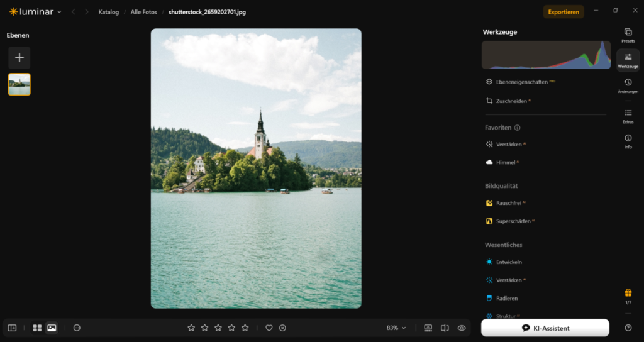
Task: Toggle original preview eye icon
Action: 462,328
